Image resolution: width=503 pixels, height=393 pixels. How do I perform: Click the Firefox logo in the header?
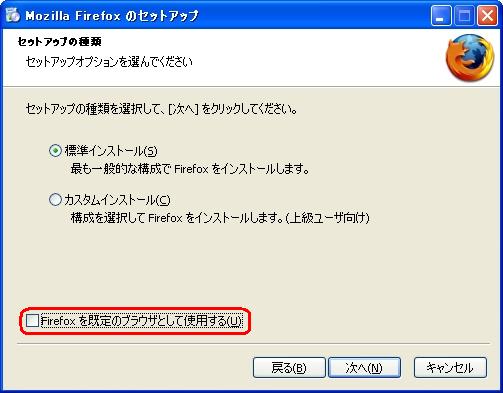pyautogui.click(x=470, y=58)
